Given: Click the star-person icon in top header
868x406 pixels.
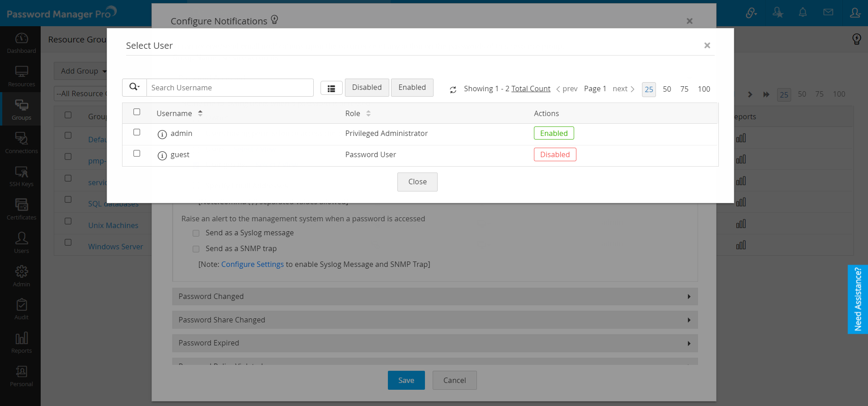Looking at the screenshot, I should pos(778,13).
